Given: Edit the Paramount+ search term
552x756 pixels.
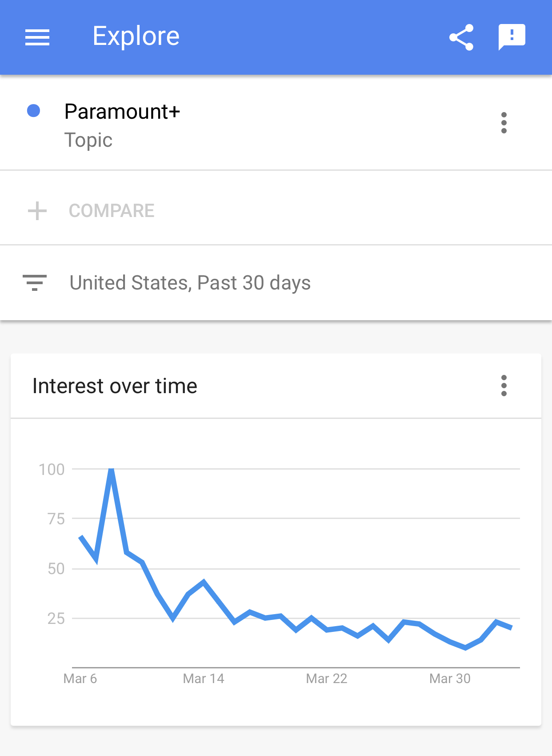Looking at the screenshot, I should (x=122, y=111).
